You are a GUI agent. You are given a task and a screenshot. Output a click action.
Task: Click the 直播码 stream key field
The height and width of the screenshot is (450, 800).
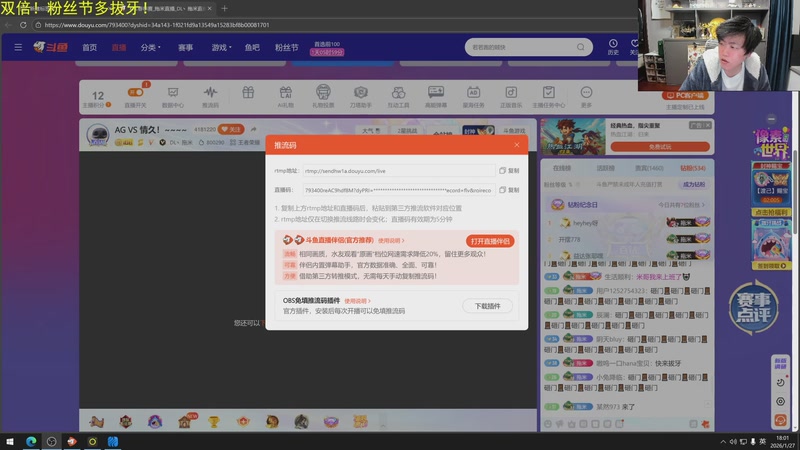pyautogui.click(x=398, y=190)
